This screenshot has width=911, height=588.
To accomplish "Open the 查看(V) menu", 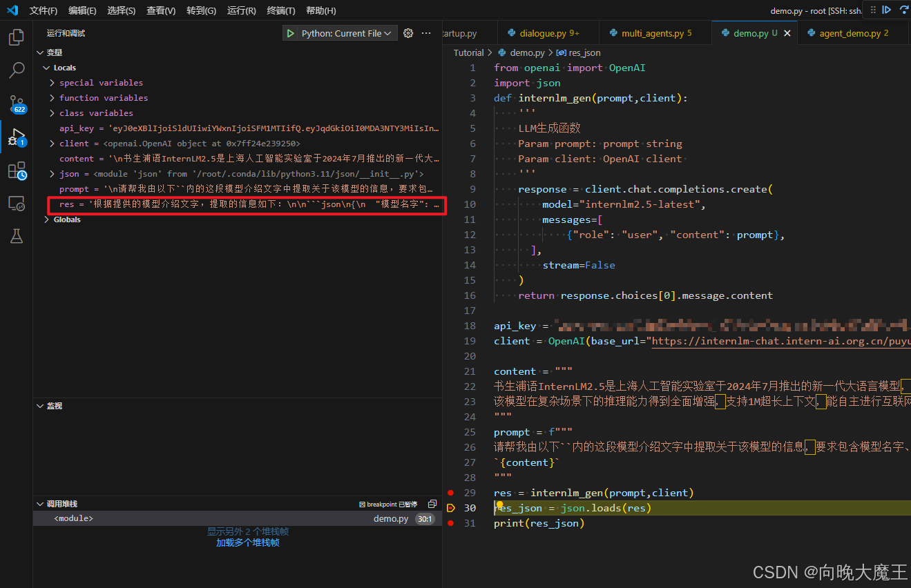I will [x=161, y=10].
